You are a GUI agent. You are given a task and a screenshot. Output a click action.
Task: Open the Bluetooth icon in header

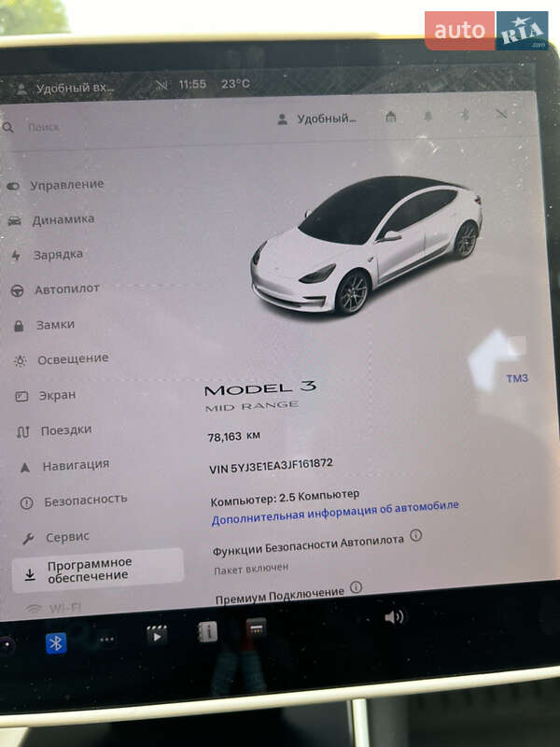(x=465, y=115)
